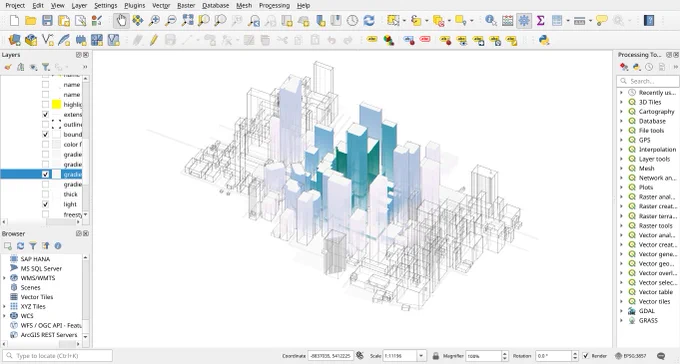Click the Processing Toolbox search field
This screenshot has width=680, height=364.
coord(648,81)
